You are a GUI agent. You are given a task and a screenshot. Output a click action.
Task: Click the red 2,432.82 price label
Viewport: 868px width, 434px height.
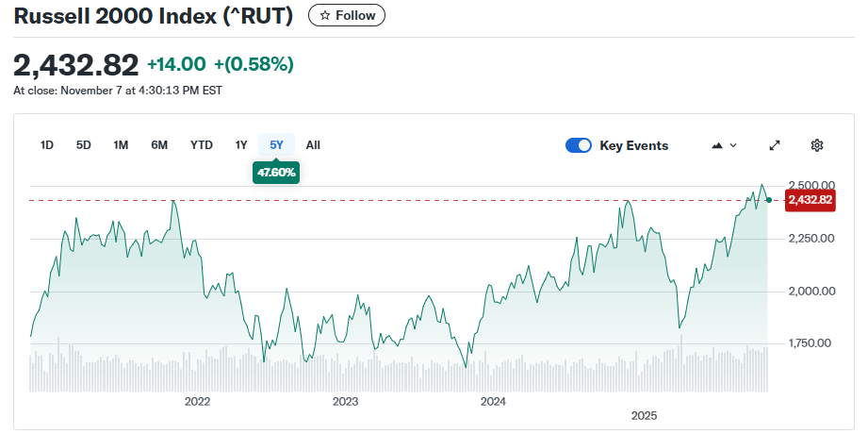click(x=810, y=200)
